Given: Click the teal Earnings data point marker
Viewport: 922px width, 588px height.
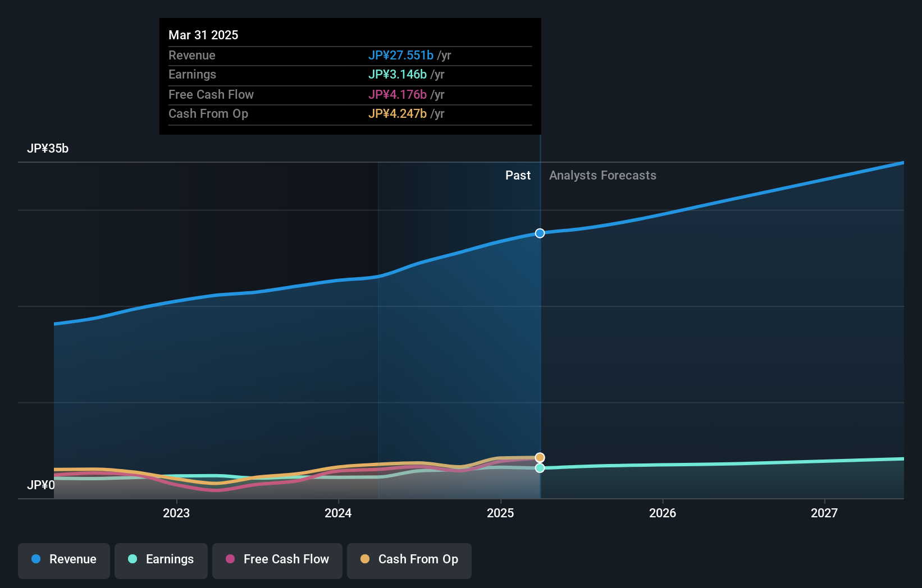Looking at the screenshot, I should [x=540, y=468].
